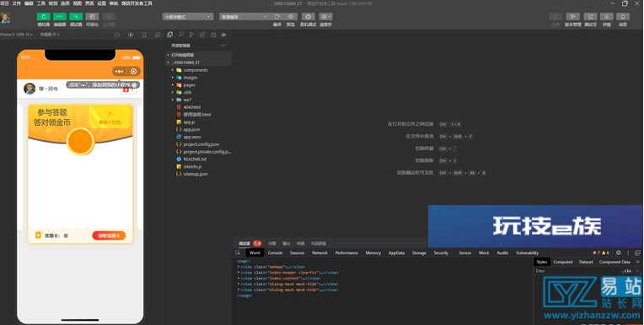Click the 预览 preview eye icon
This screenshot has height=325, width=644.
click(291, 17)
